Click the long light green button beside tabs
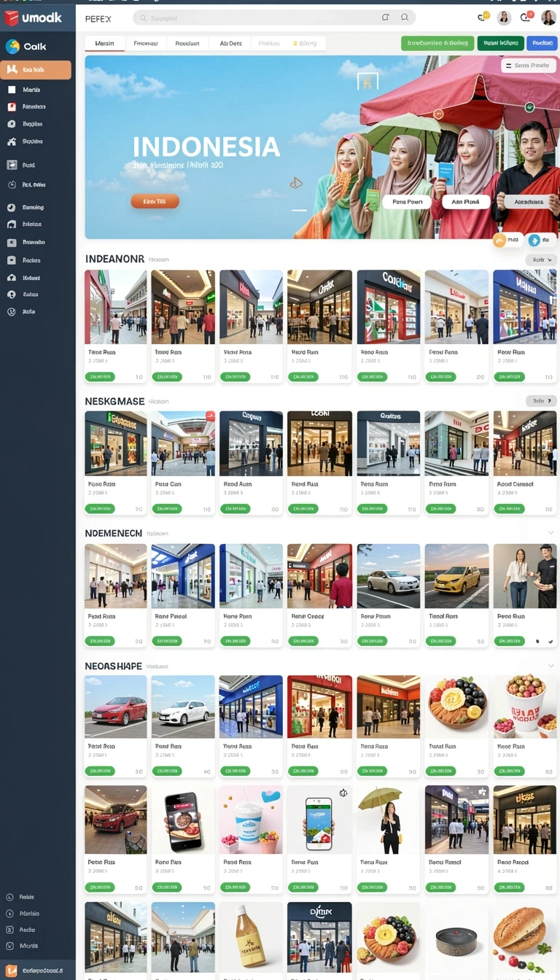Viewport: 560px width, 980px height. [437, 43]
